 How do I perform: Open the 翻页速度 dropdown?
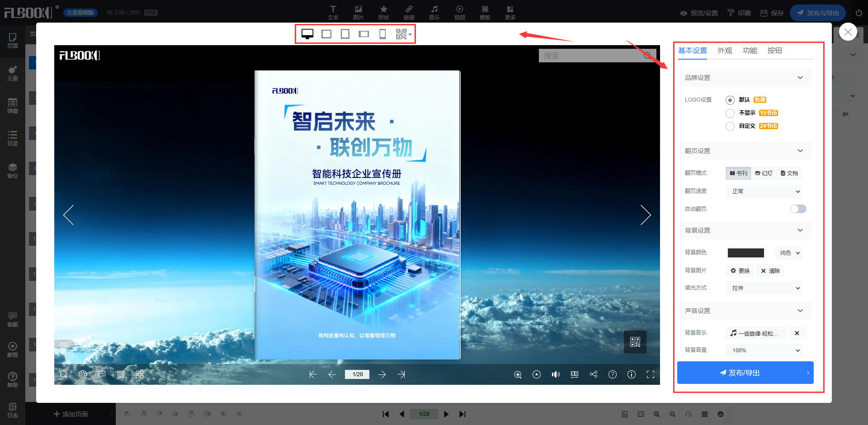point(764,191)
